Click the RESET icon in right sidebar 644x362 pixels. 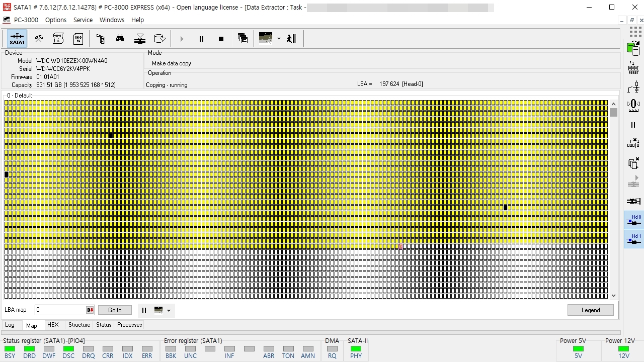[633, 68]
